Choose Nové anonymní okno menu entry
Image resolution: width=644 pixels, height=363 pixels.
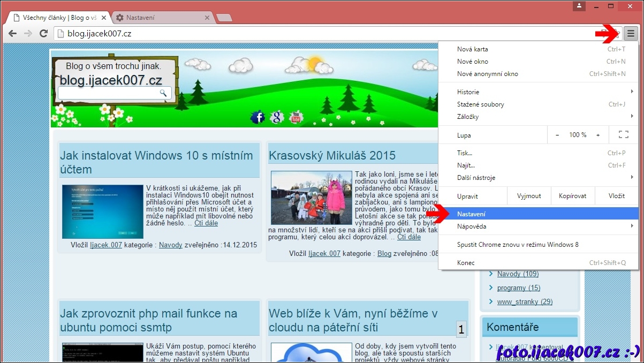pos(487,74)
